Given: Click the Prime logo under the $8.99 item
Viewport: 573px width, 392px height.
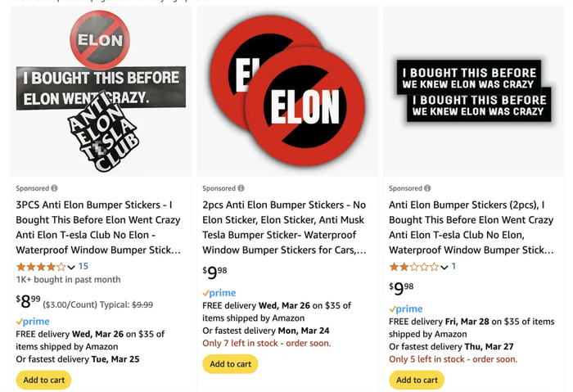Looking at the screenshot, I should 33,322.
